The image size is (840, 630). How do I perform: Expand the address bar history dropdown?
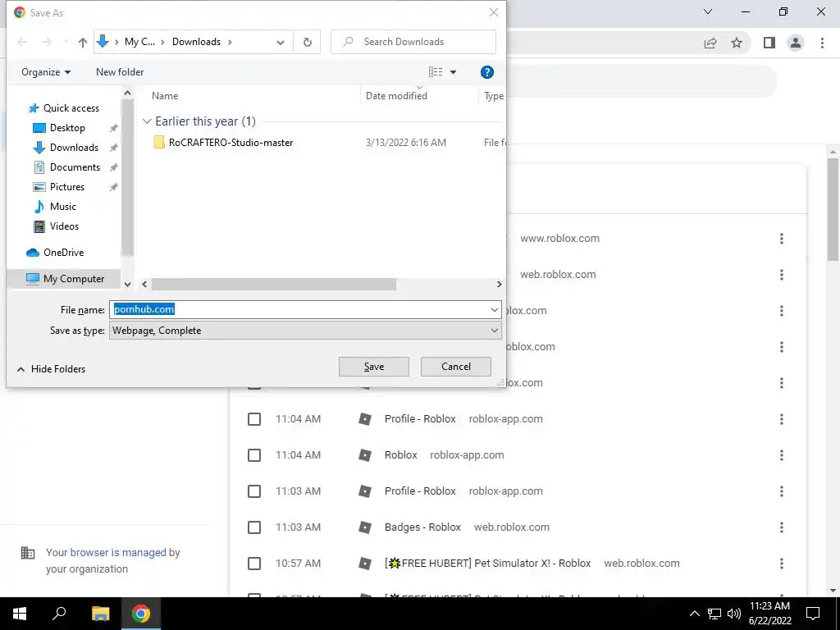pos(281,43)
